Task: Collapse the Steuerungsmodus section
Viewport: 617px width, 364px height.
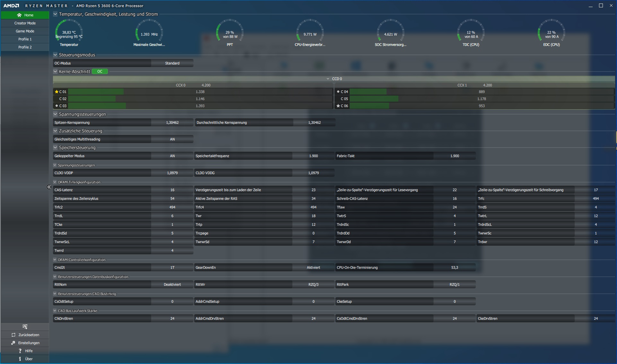Action: pyautogui.click(x=55, y=55)
